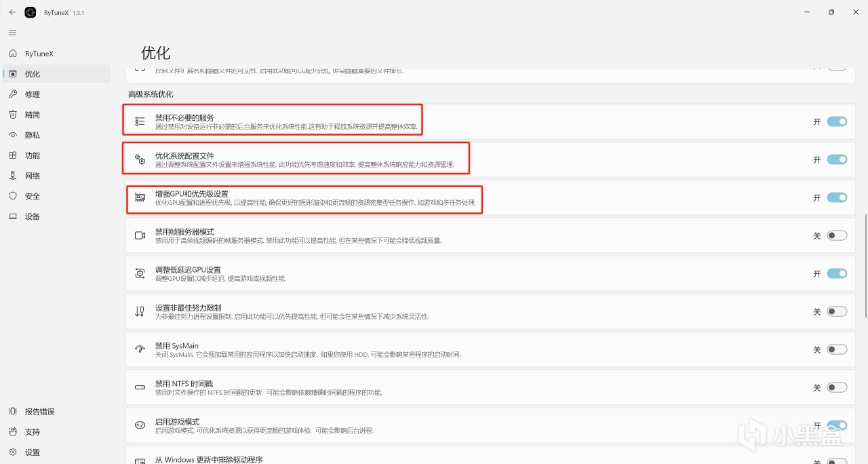Click the icon beside 禁用 SysMain
The width and height of the screenshot is (868, 464).
pos(140,349)
